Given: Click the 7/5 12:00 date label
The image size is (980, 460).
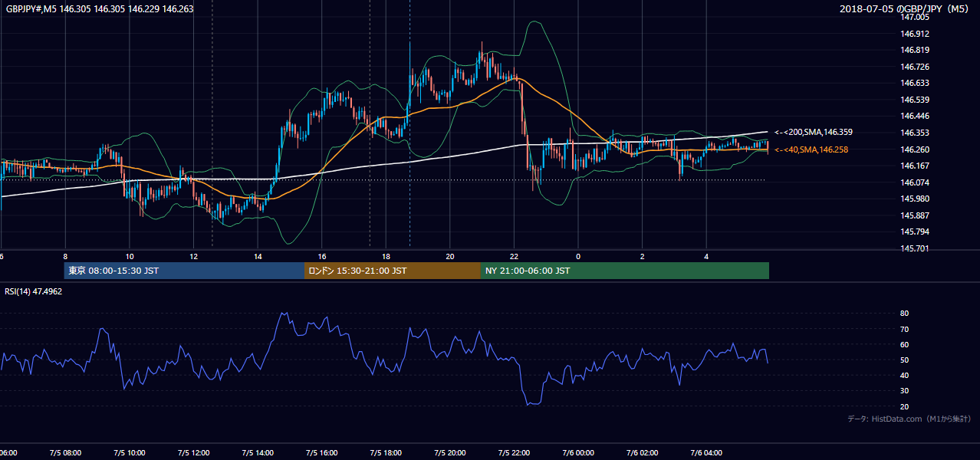Looking at the screenshot, I should pos(193,452).
